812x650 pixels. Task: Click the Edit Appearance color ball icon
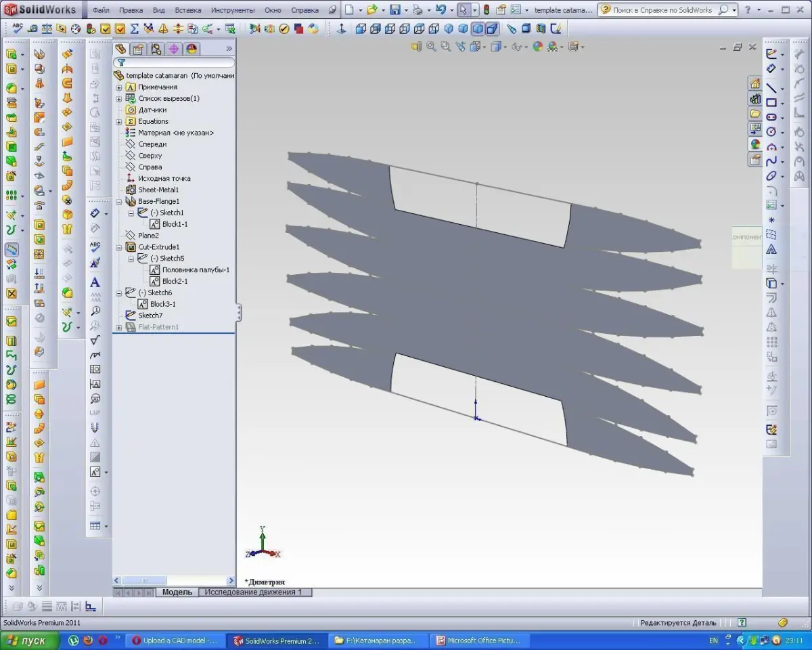pos(537,47)
